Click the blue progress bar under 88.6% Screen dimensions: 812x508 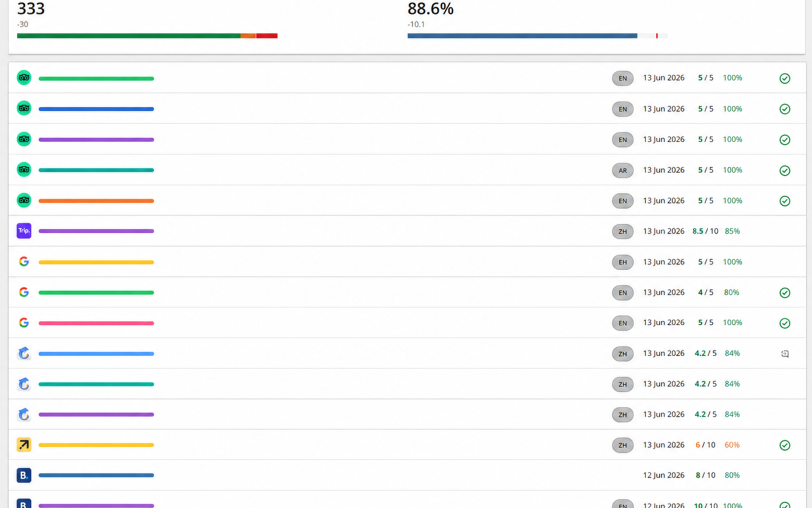click(x=537, y=36)
